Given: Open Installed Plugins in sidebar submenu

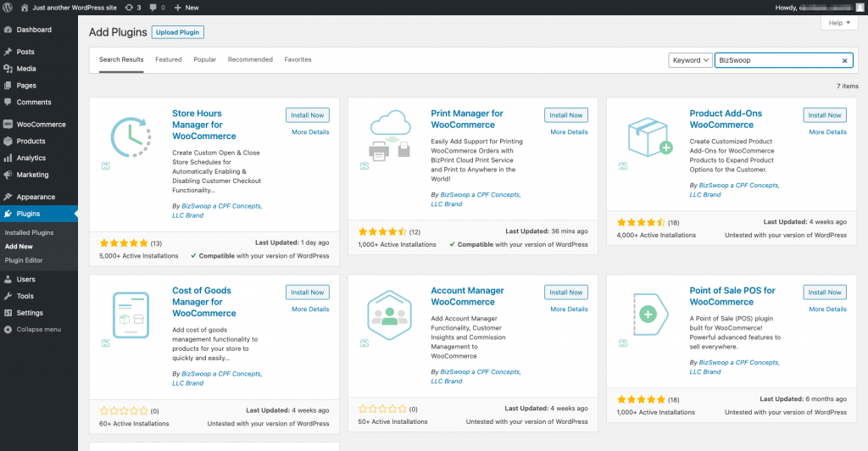Looking at the screenshot, I should click(x=30, y=232).
